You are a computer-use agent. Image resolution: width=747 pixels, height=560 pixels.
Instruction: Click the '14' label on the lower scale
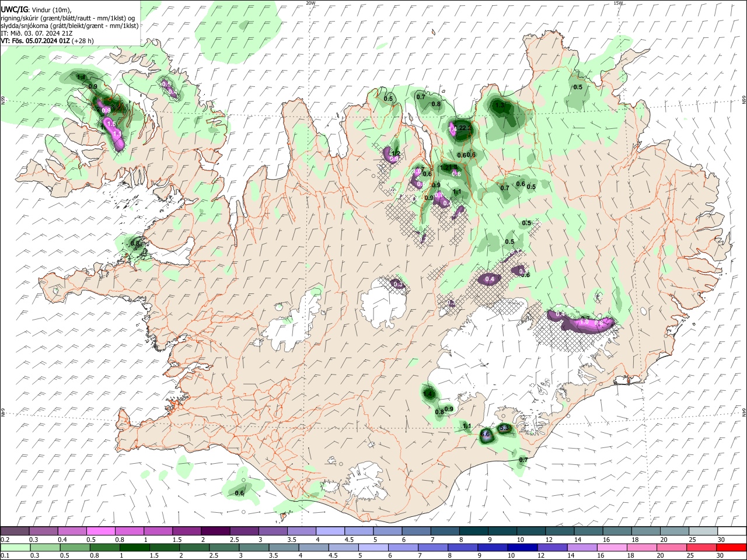click(571, 556)
